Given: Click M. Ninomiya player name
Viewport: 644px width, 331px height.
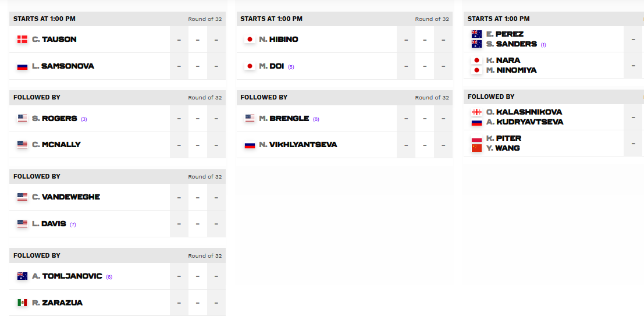Looking at the screenshot, I should click(x=511, y=70).
